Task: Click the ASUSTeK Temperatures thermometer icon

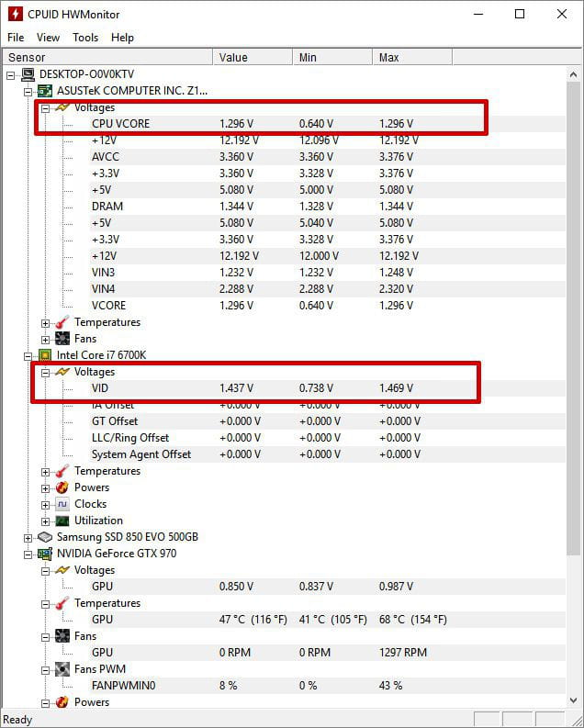Action: [x=62, y=322]
